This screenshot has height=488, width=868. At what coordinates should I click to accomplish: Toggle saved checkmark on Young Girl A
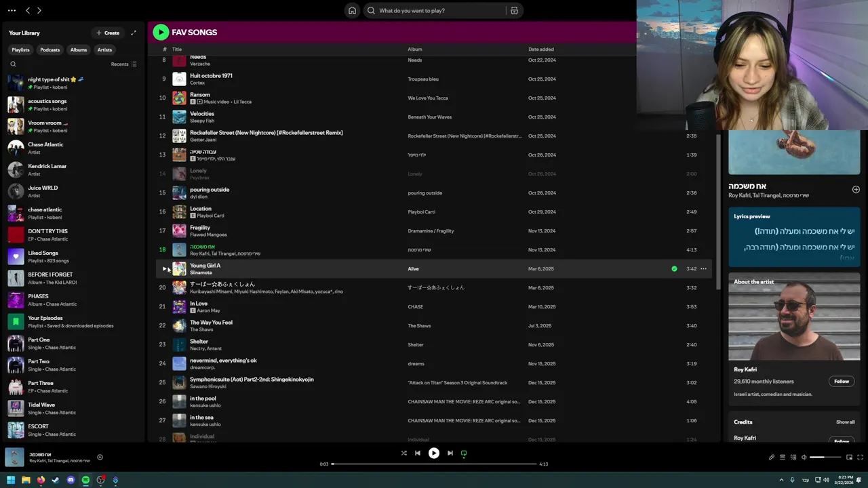tap(674, 269)
